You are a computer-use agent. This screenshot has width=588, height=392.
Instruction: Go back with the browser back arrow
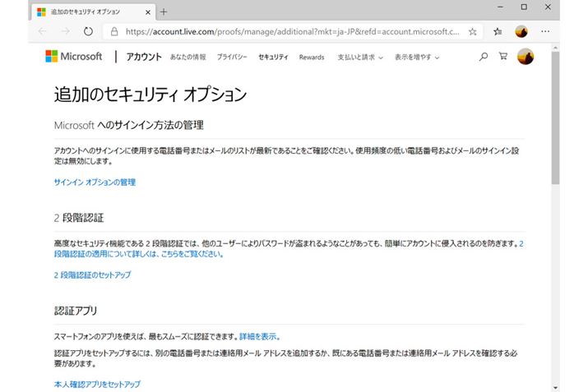click(x=42, y=31)
